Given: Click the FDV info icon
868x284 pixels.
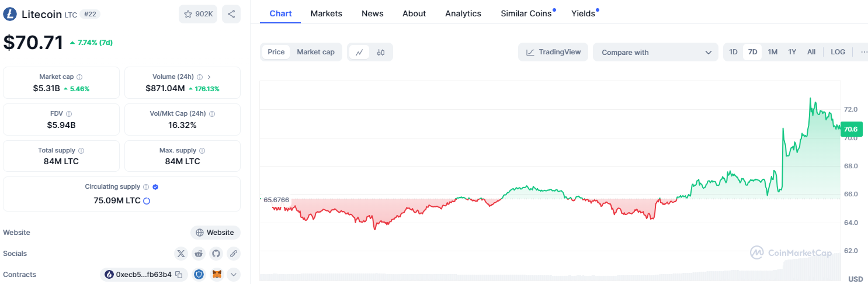Looking at the screenshot, I should point(69,114).
